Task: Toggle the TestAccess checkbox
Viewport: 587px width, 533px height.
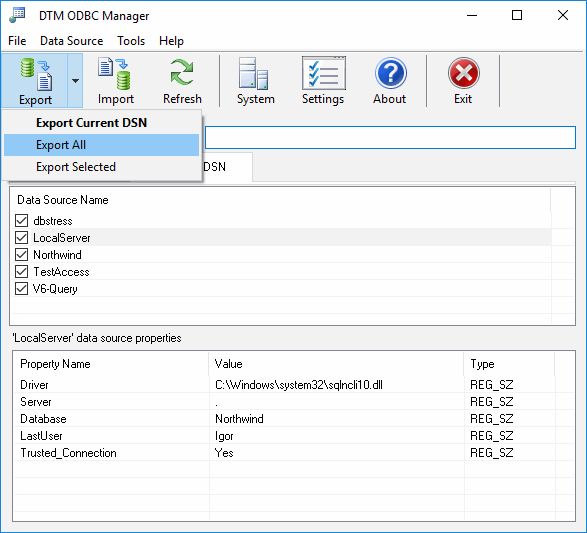Action: click(x=22, y=272)
